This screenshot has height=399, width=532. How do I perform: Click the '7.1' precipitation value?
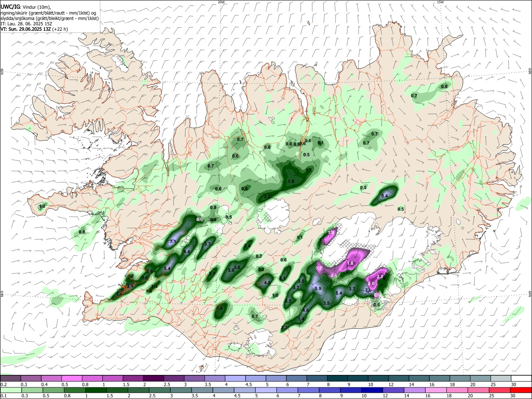pyautogui.click(x=173, y=241)
